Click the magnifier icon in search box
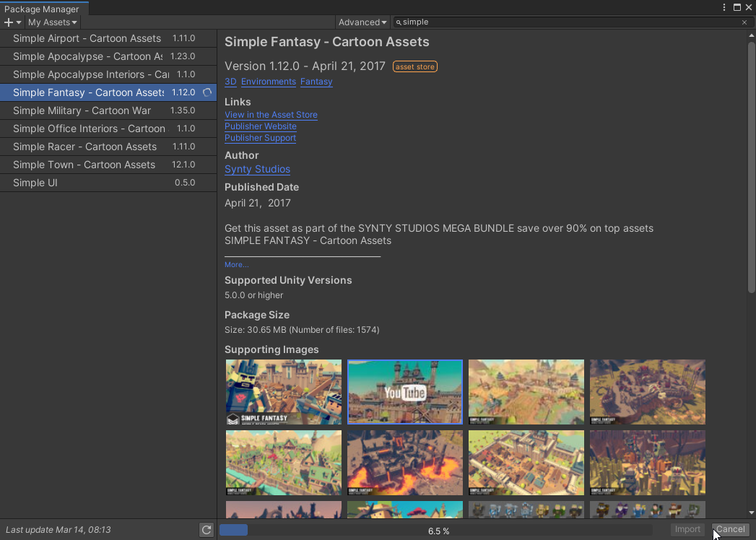Viewport: 756px width, 540px height. [x=399, y=22]
